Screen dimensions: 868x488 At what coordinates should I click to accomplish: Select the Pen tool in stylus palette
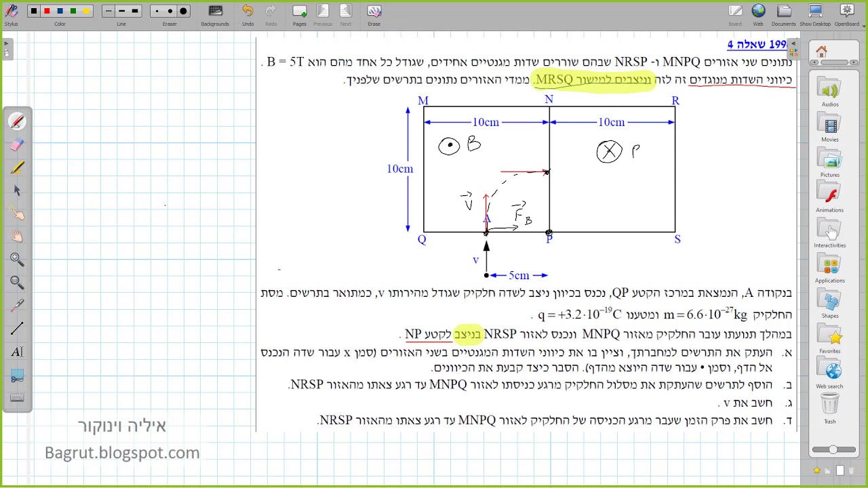pyautogui.click(x=18, y=121)
